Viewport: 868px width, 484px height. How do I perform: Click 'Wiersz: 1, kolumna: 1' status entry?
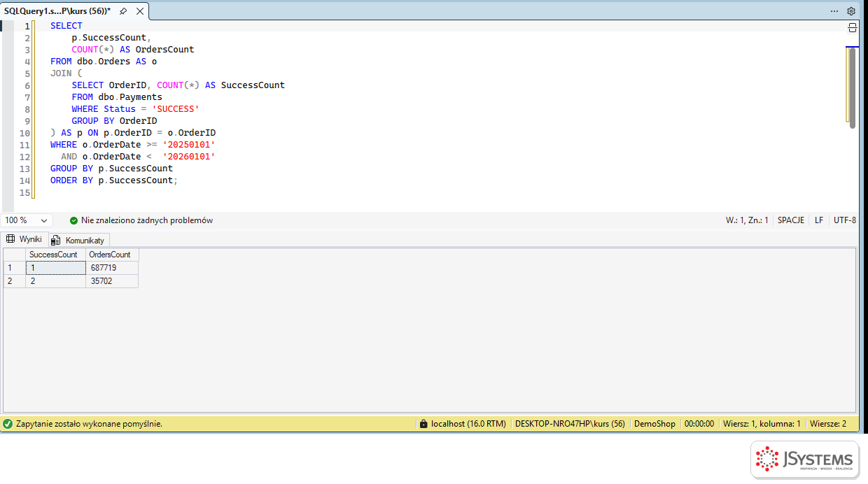[762, 424]
